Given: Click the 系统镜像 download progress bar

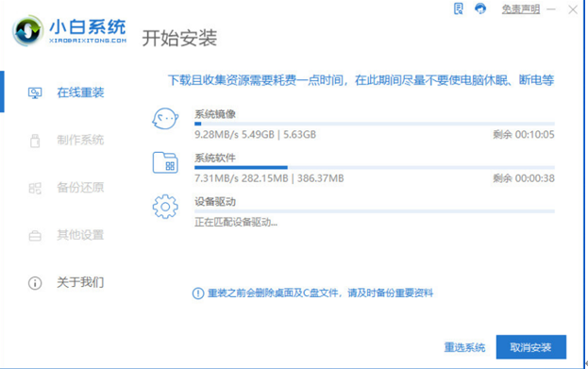Looking at the screenshot, I should [375, 124].
